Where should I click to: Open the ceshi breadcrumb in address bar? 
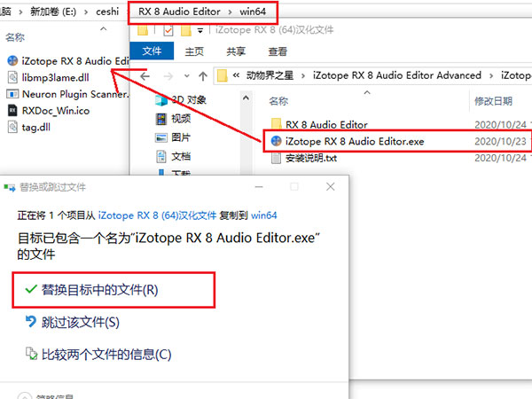pos(107,12)
